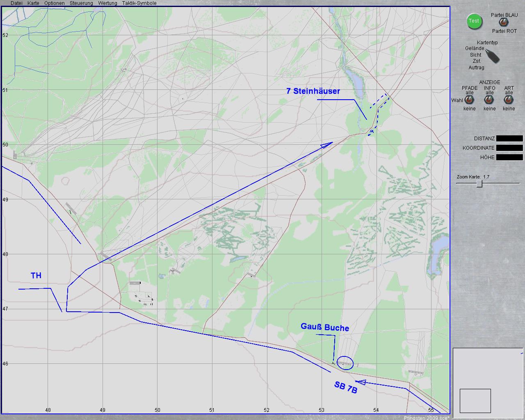Click the blue oval marker near Gauß Buche

(x=345, y=363)
